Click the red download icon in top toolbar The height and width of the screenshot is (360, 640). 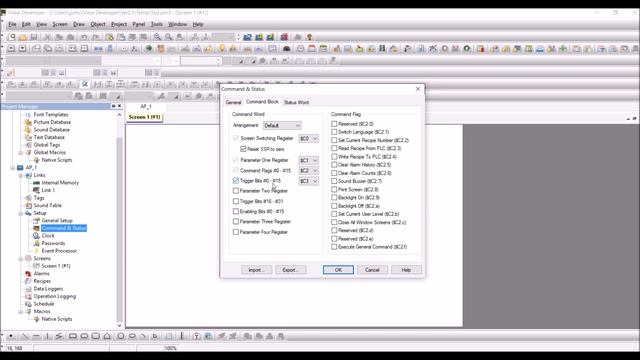coord(284,37)
